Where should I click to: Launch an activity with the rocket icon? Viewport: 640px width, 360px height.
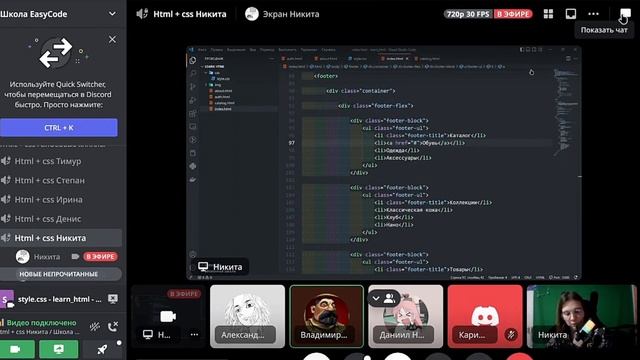click(102, 349)
